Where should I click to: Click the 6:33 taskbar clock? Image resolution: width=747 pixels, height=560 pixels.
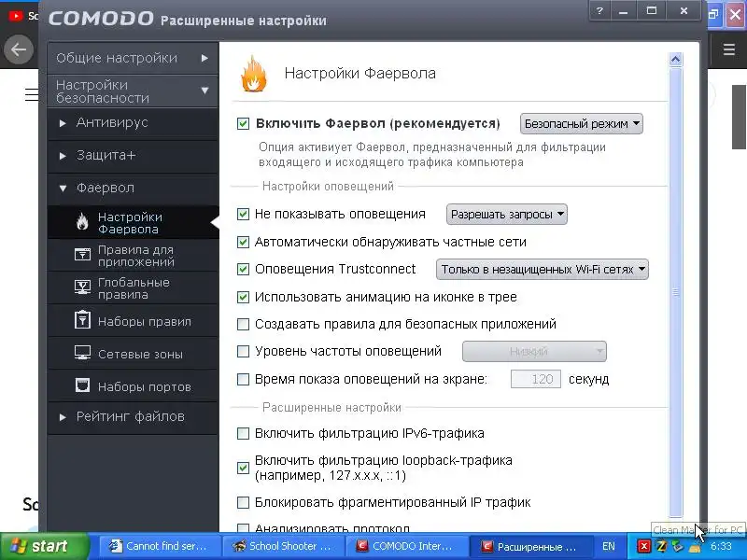point(721,546)
